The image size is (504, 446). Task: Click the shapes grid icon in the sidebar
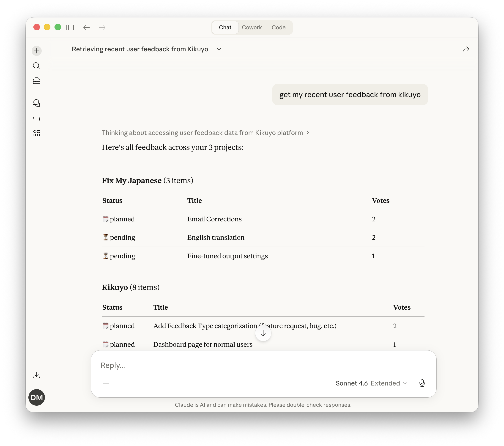[36, 133]
